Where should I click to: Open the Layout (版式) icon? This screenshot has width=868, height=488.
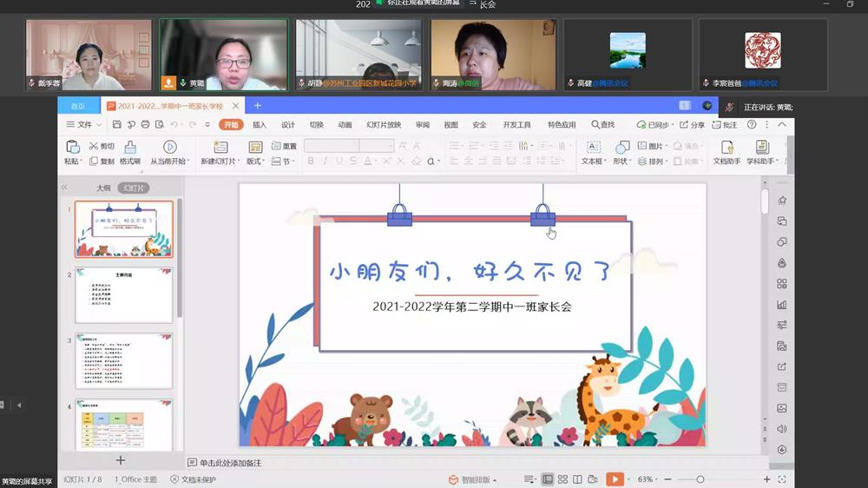[255, 147]
